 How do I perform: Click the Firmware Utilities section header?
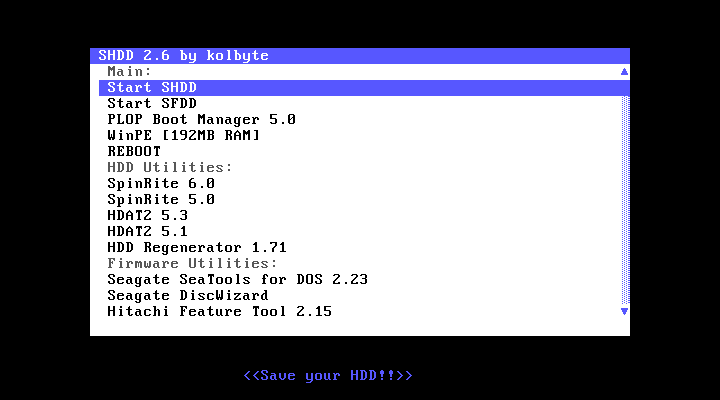point(192,264)
